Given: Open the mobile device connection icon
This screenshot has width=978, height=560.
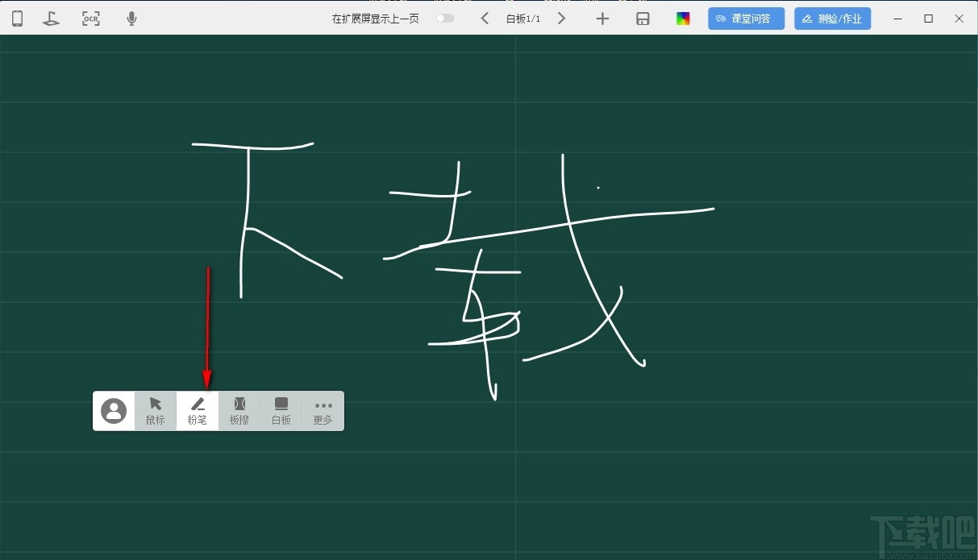Looking at the screenshot, I should pyautogui.click(x=17, y=17).
